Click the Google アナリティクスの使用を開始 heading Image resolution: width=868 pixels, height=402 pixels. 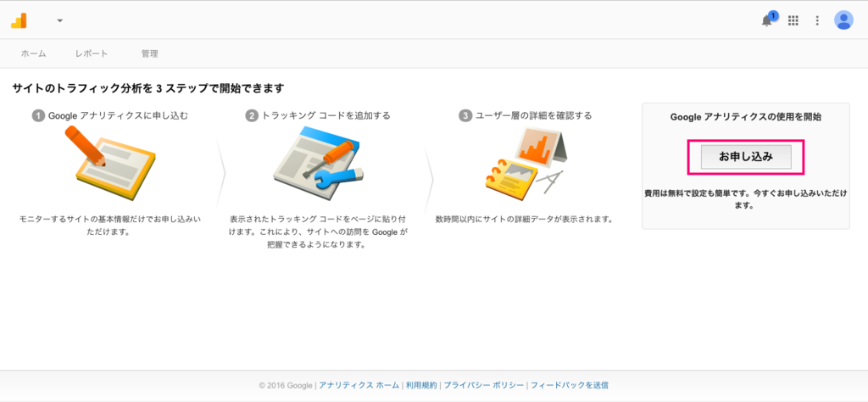[x=746, y=117]
